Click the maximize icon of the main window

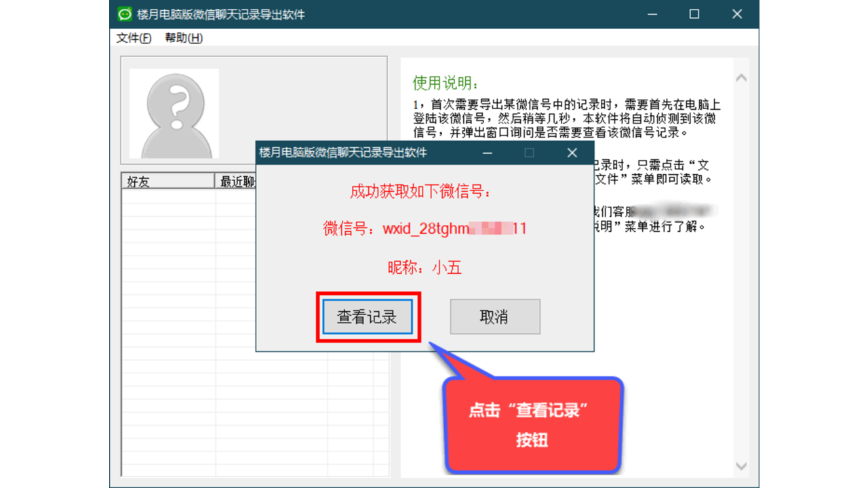click(694, 14)
